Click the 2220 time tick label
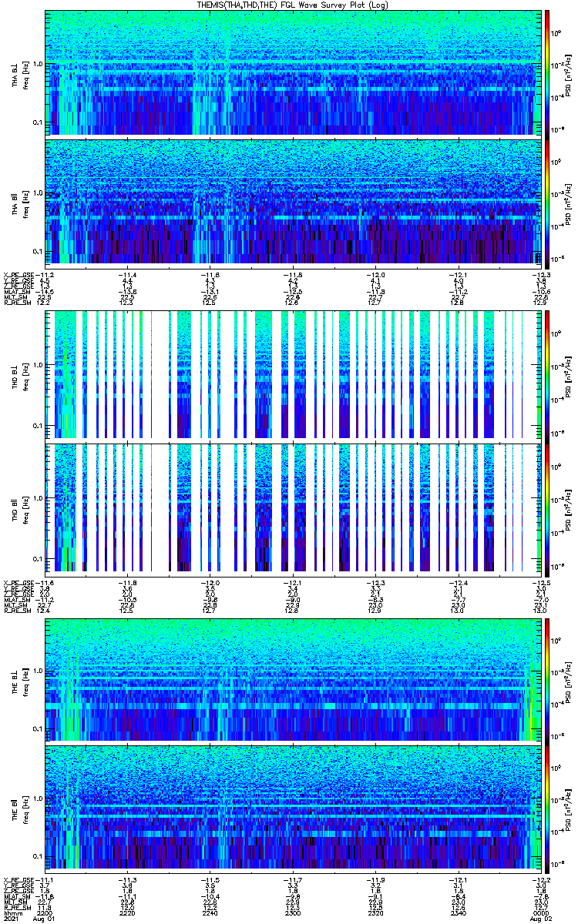This screenshot has height=924, width=578. tap(128, 914)
